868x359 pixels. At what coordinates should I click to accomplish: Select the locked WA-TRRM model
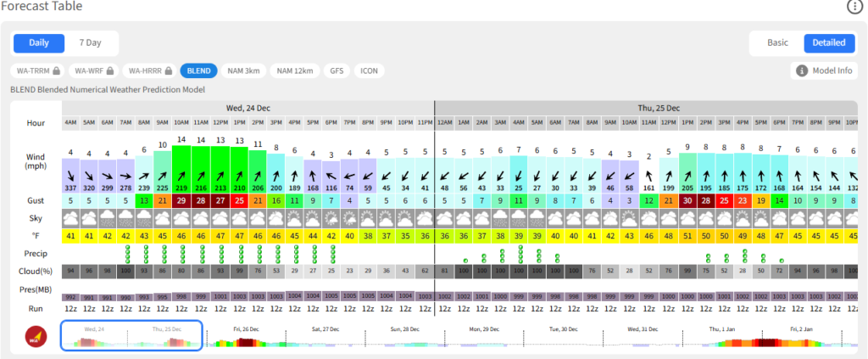[36, 70]
